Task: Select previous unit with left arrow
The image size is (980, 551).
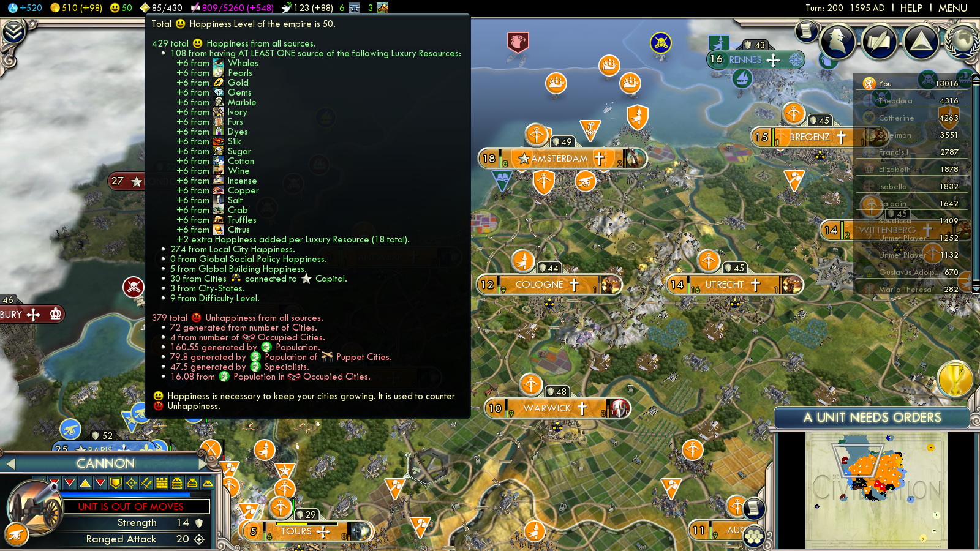Action: click(10, 465)
